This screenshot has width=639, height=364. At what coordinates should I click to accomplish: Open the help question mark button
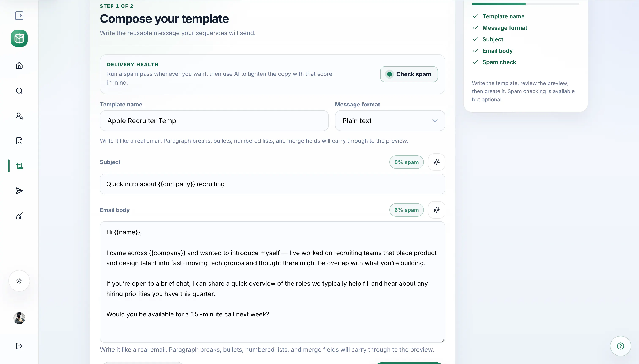click(620, 346)
